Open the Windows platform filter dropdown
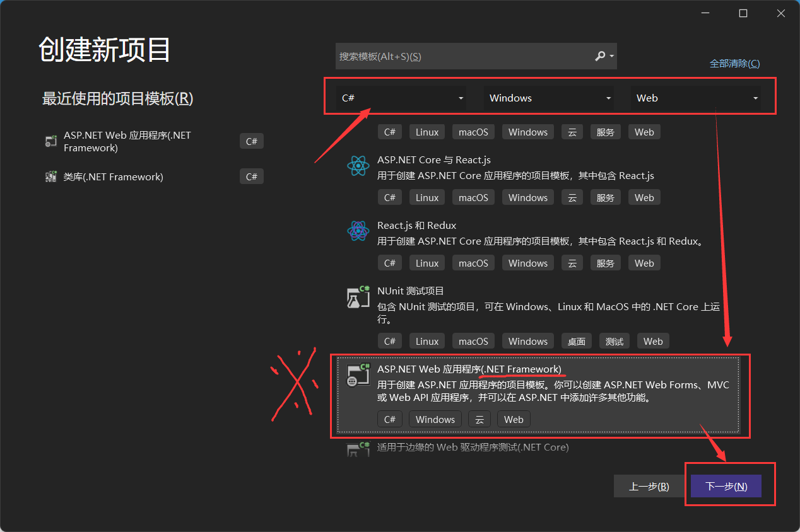This screenshot has height=532, width=800. coord(548,98)
